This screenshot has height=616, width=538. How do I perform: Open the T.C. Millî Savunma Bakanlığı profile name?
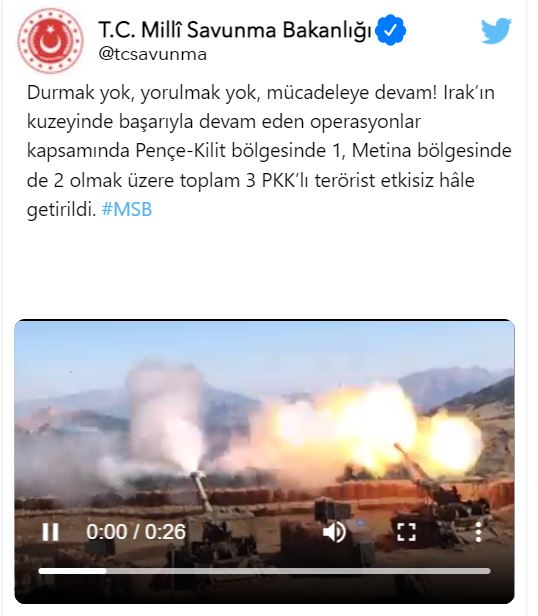[x=235, y=30]
